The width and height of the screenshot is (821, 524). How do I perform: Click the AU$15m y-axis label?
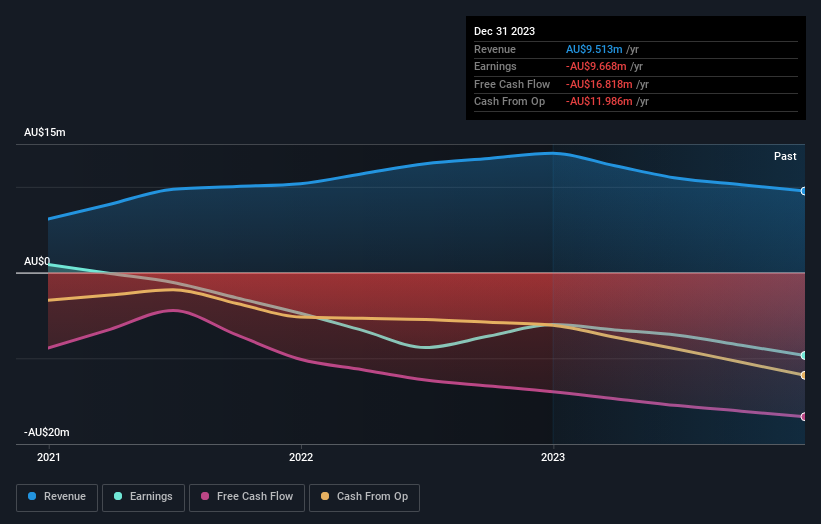(45, 132)
